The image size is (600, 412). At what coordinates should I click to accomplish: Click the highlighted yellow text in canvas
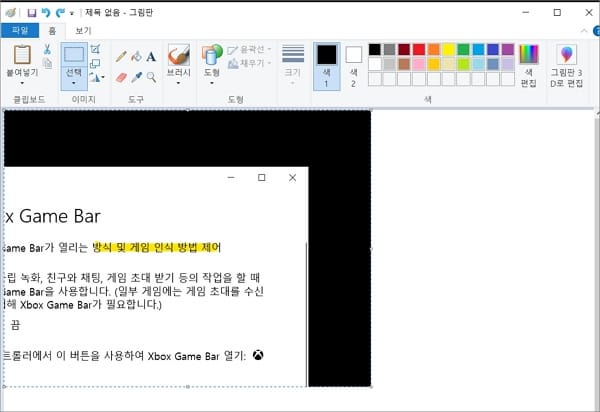pyautogui.click(x=157, y=248)
